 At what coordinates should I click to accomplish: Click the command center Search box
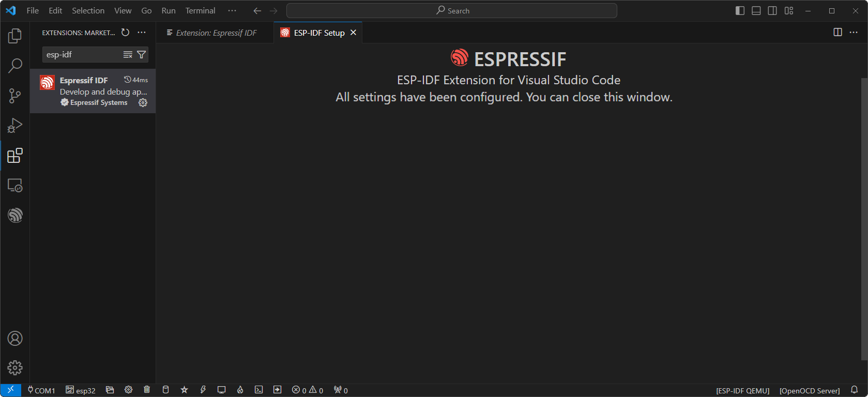[x=452, y=10]
